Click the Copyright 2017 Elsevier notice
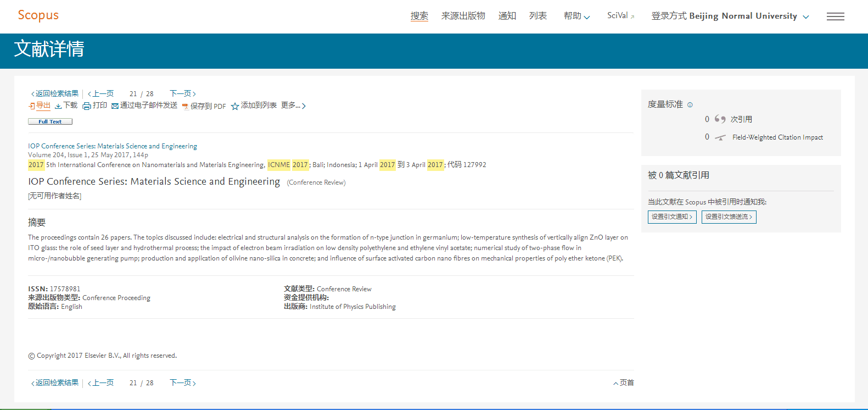868x410 pixels. (103, 356)
